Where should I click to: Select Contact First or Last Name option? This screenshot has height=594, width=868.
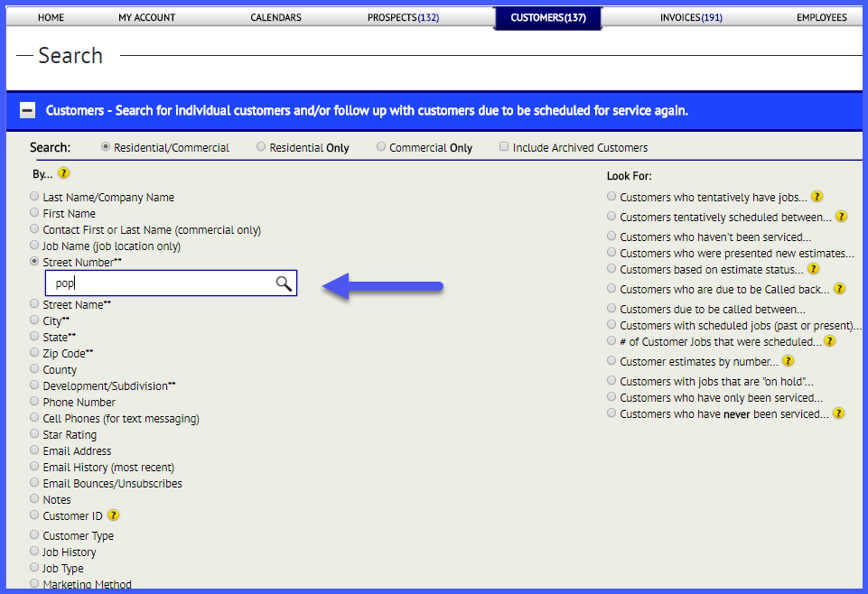coord(34,228)
